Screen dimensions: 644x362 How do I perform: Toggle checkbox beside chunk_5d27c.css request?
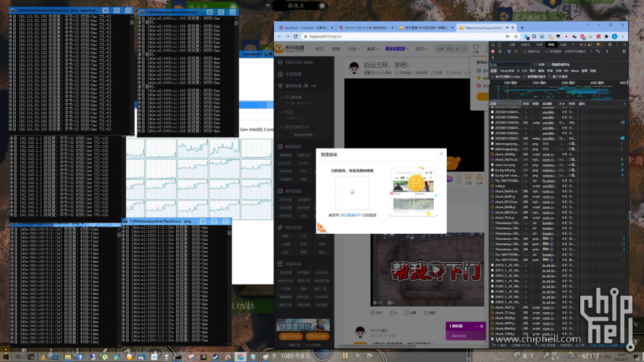click(492, 160)
